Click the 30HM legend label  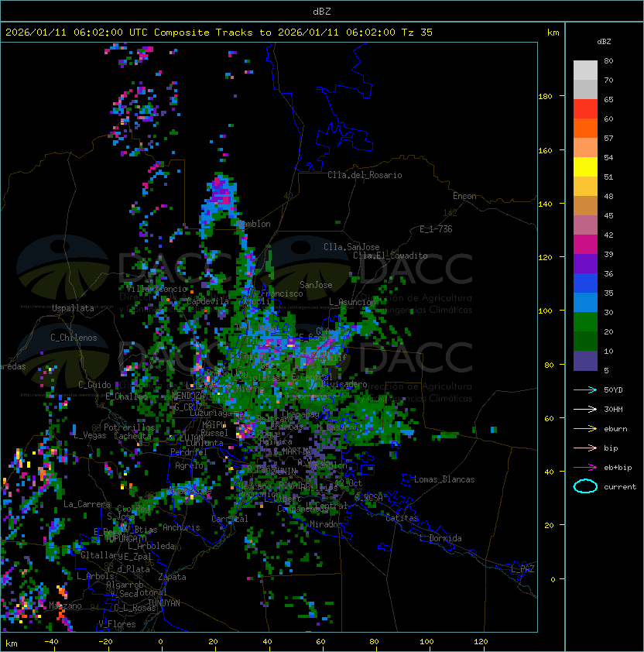coord(613,409)
